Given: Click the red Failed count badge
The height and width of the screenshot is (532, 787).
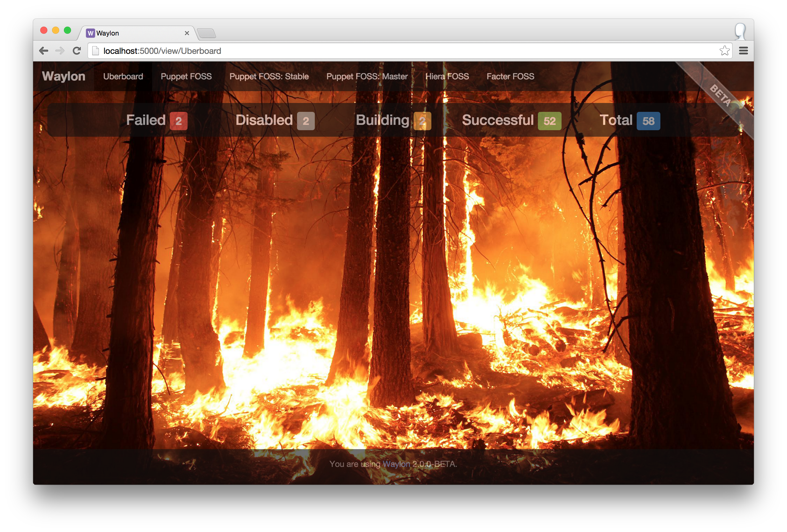Looking at the screenshot, I should (x=178, y=121).
